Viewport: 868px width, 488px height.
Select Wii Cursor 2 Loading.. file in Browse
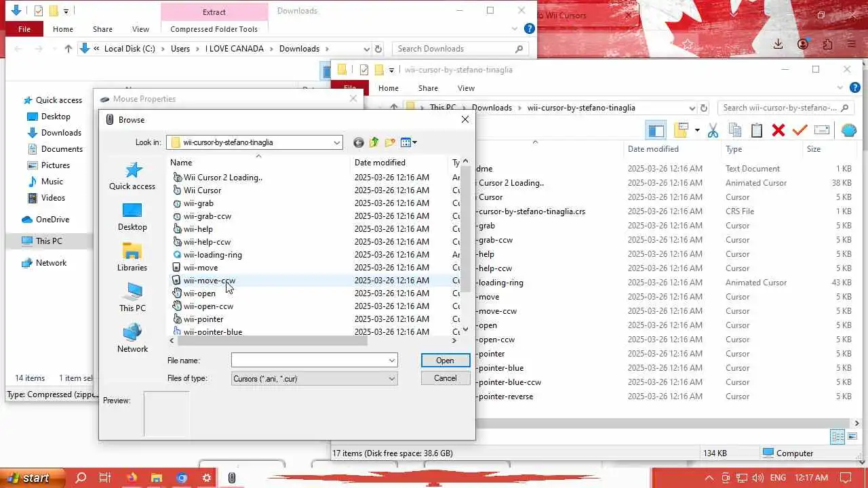(217, 178)
